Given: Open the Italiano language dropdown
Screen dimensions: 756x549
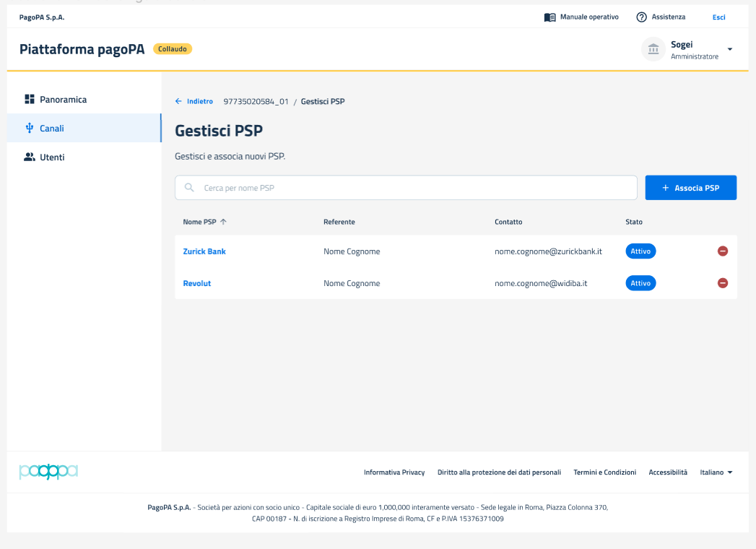Looking at the screenshot, I should tap(716, 472).
